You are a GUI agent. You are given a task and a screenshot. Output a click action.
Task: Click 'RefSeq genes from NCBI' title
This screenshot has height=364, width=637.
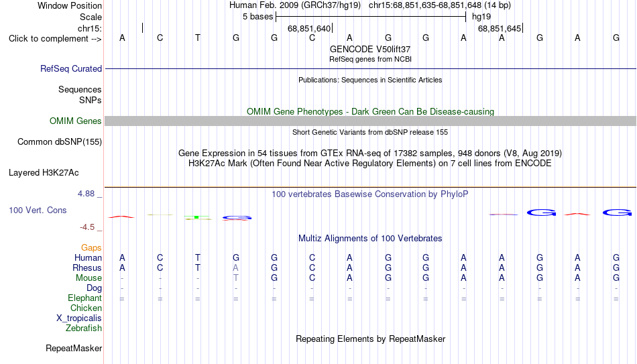(370, 59)
